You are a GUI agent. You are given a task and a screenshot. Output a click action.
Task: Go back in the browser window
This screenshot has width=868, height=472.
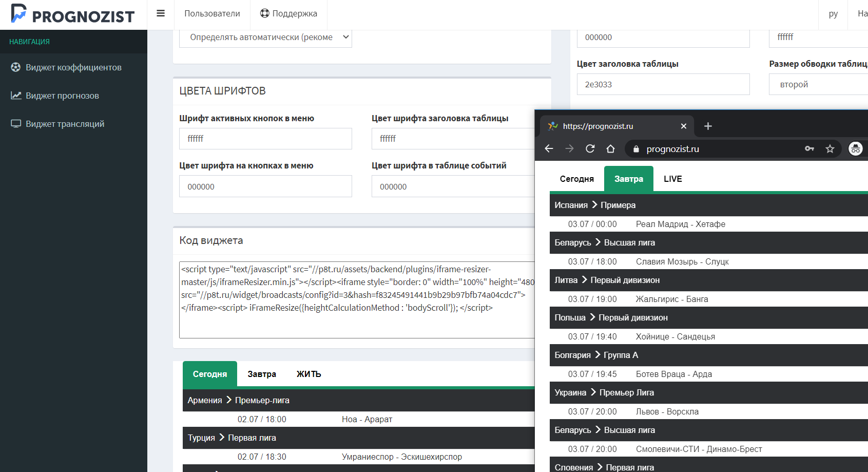(x=549, y=148)
